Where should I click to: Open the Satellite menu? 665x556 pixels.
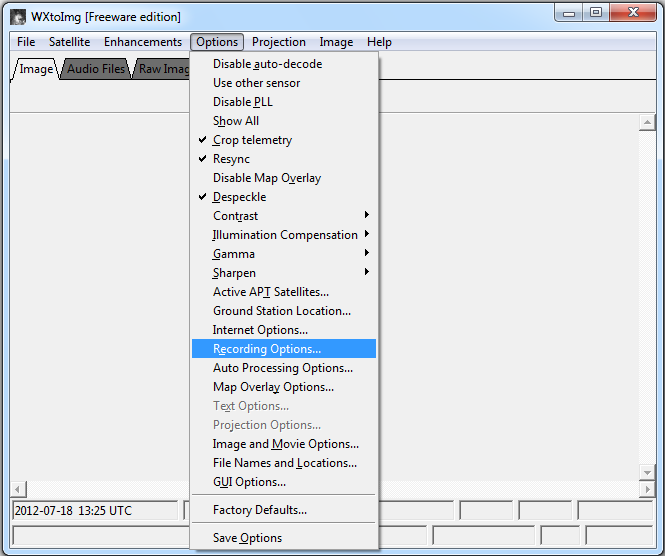pos(70,42)
